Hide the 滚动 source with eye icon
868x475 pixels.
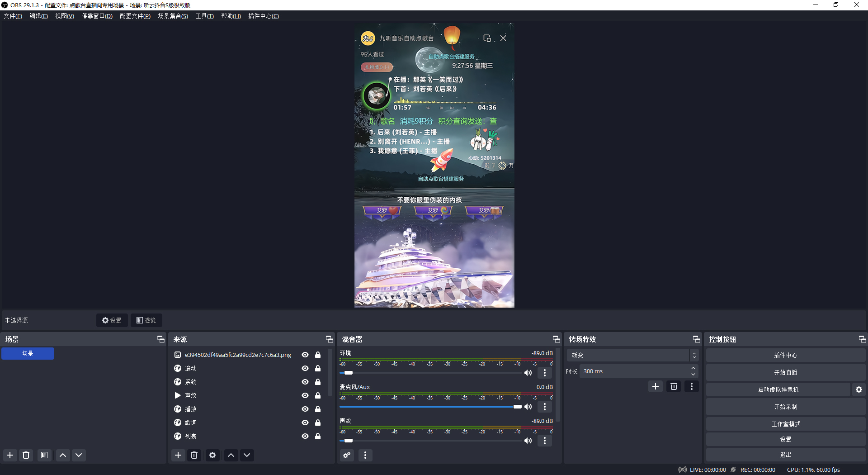coord(305,368)
